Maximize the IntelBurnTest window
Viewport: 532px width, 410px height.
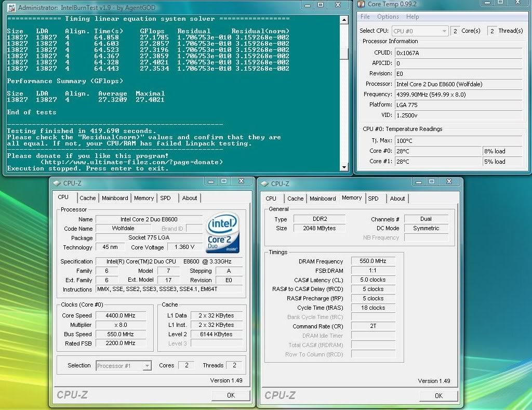320,5
